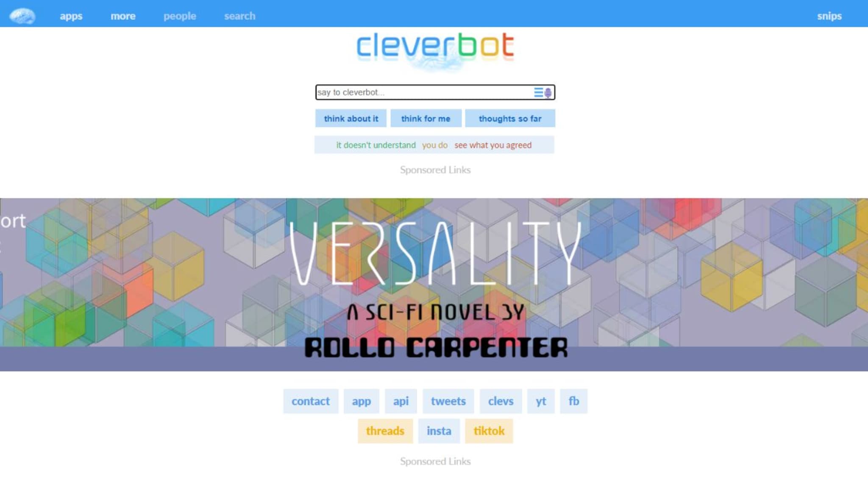868x487 pixels.
Task: Click the 'people' navigation icon
Action: point(179,16)
